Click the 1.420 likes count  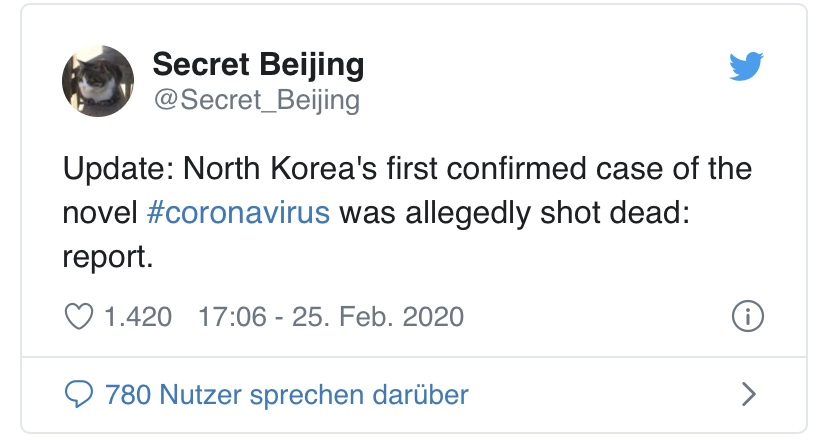tap(138, 317)
